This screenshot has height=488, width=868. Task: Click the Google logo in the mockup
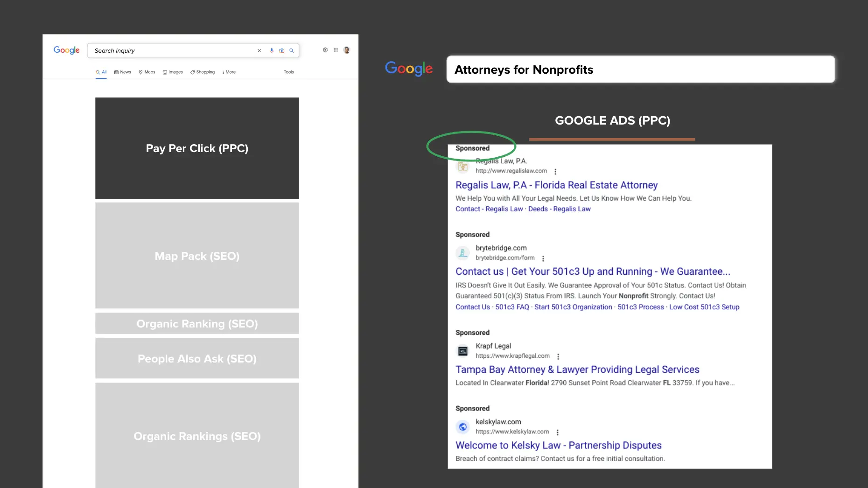[x=66, y=50]
